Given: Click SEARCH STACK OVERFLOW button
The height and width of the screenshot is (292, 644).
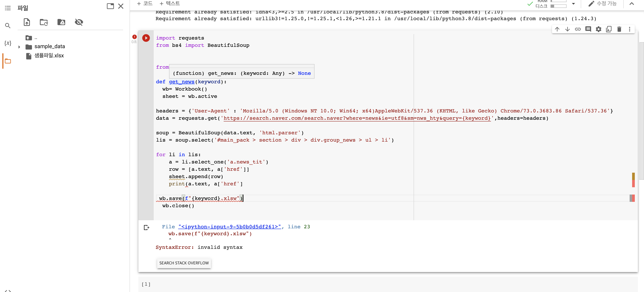Looking at the screenshot, I should (x=184, y=263).
